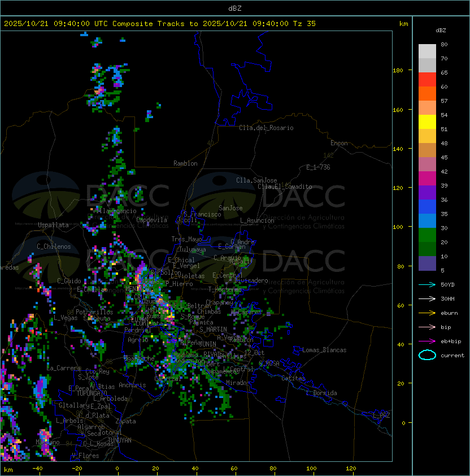Select the indigo 5-10 dBZ swatch

point(427,263)
